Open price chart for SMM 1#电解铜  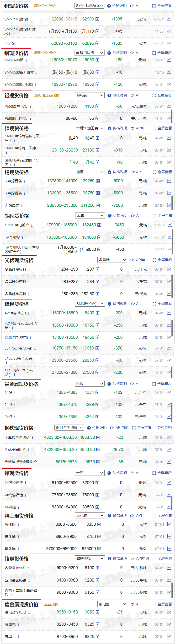tap(169, 19)
